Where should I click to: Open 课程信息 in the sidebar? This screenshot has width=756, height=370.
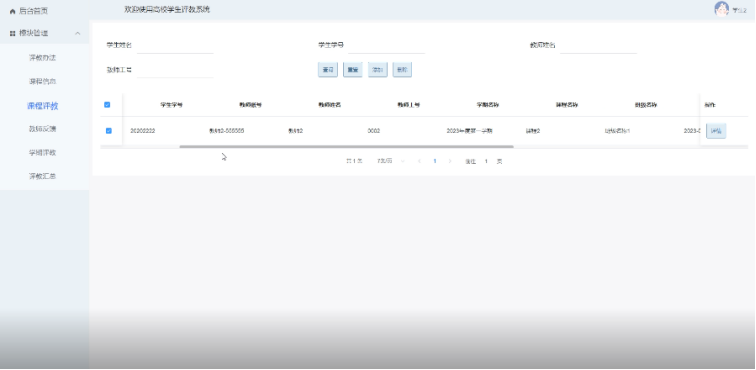(42, 82)
